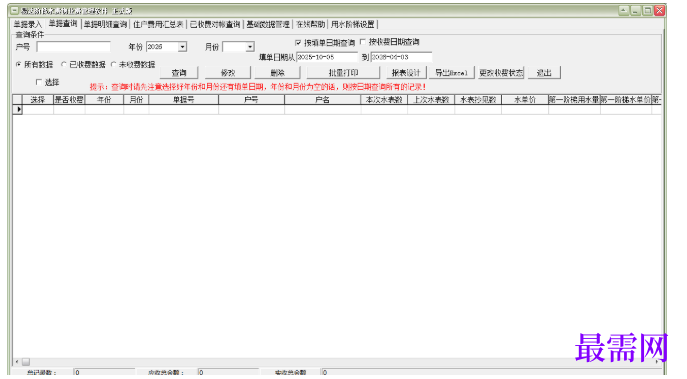Screen dimensions: 687x379
Task: Select the 所有数据 radio button
Action: 19,64
